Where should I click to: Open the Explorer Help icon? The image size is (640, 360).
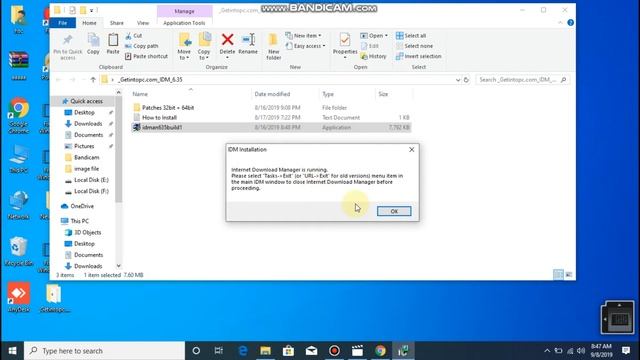click(571, 23)
